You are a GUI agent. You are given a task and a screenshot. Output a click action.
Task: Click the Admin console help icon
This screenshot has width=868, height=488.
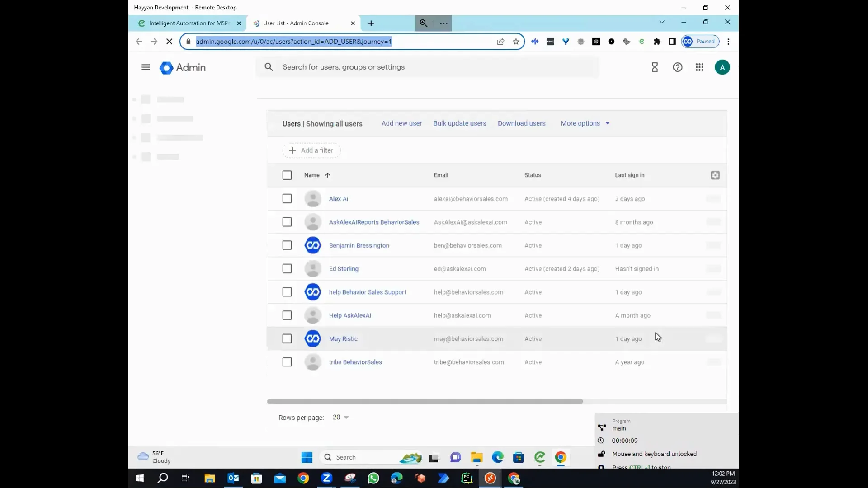click(x=677, y=67)
